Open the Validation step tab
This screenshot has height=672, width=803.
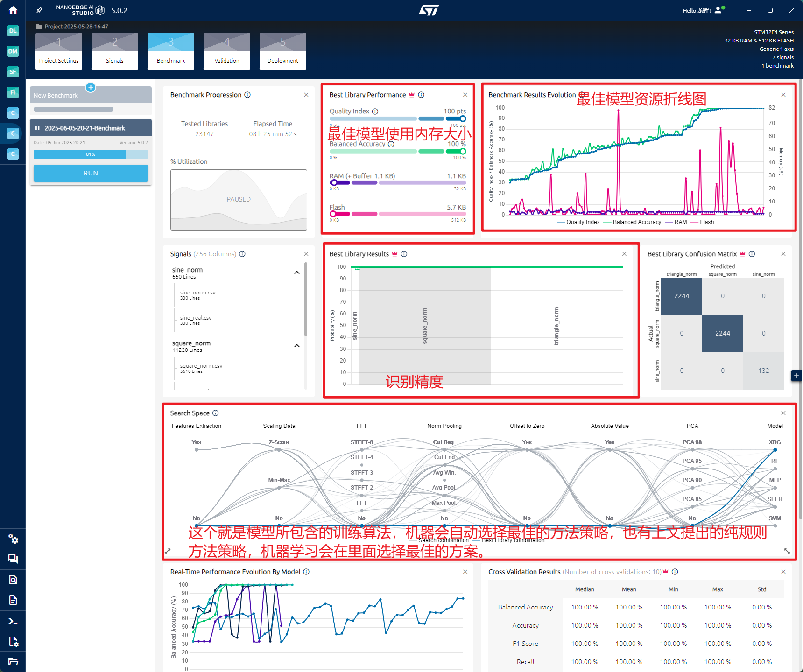point(227,51)
